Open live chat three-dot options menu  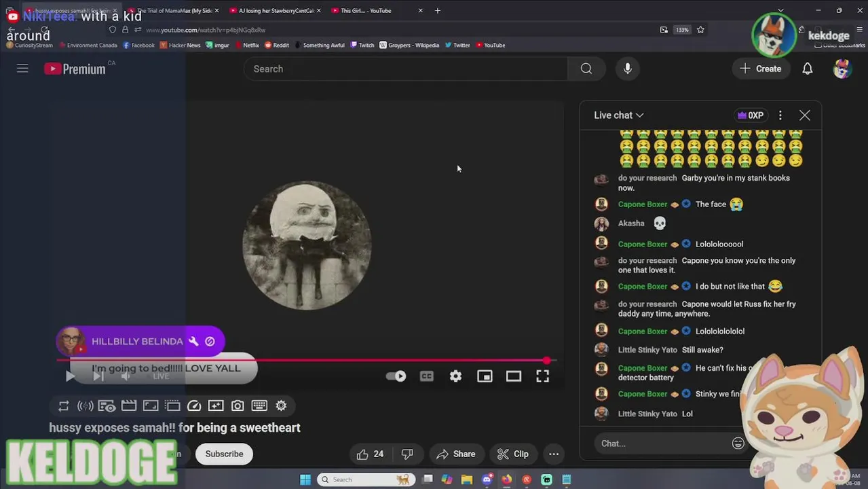(780, 115)
